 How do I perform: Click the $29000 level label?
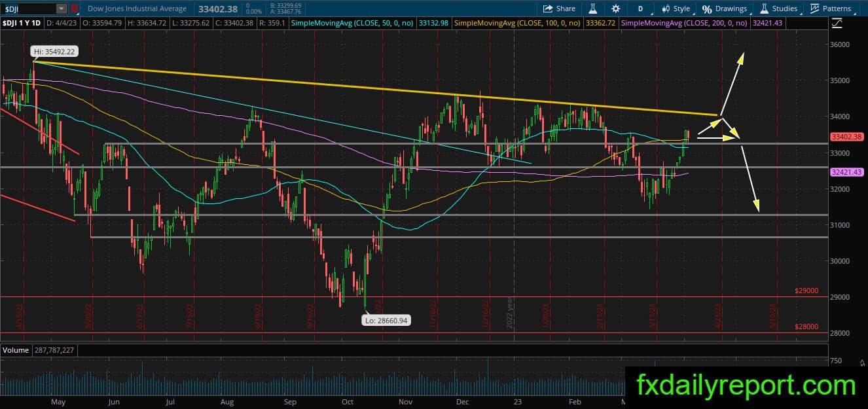coord(806,291)
